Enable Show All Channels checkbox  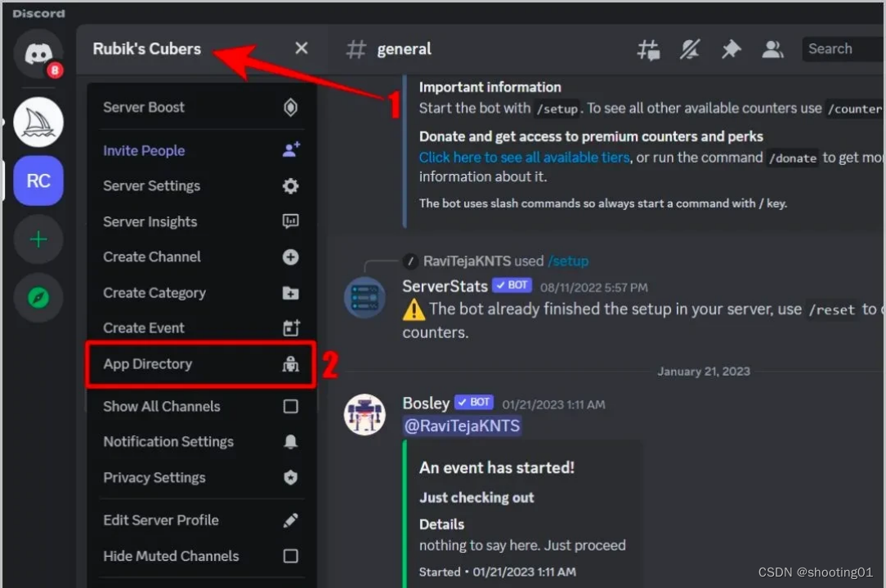[290, 406]
